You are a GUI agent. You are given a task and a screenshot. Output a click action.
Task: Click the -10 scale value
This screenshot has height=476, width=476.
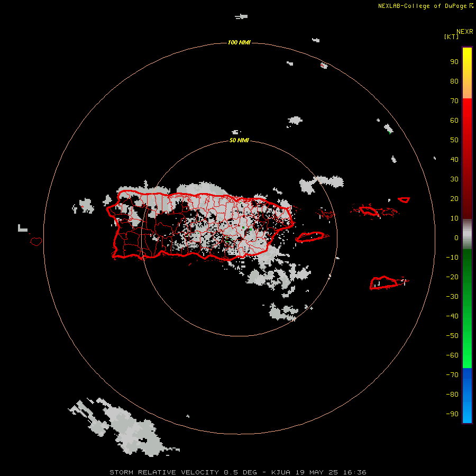tap(452, 258)
